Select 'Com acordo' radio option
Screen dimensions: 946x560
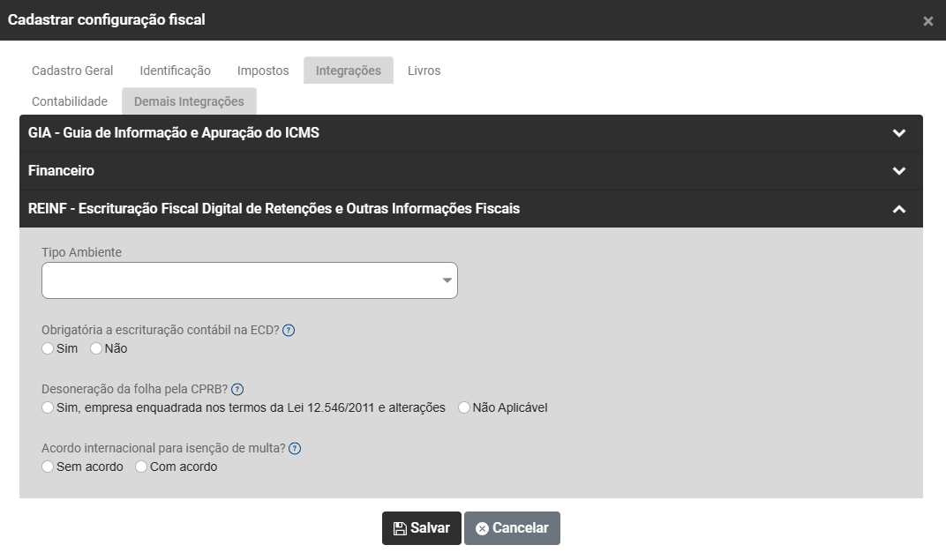coord(141,467)
